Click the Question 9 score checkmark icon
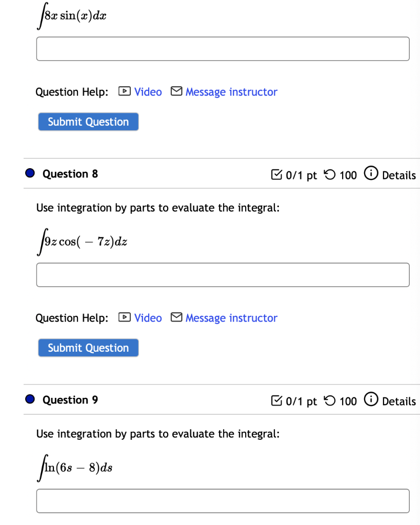 275,401
